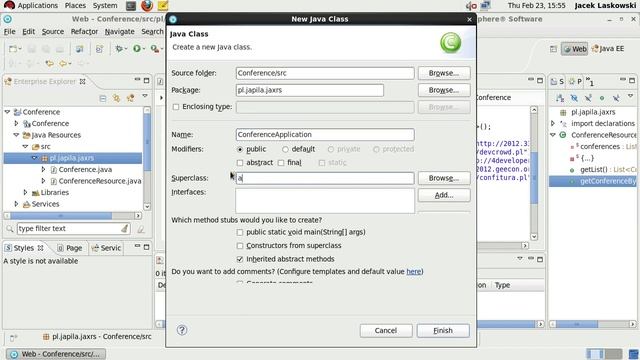Click Browse next to Package
Viewport: 640px width, 360px height.
click(444, 90)
